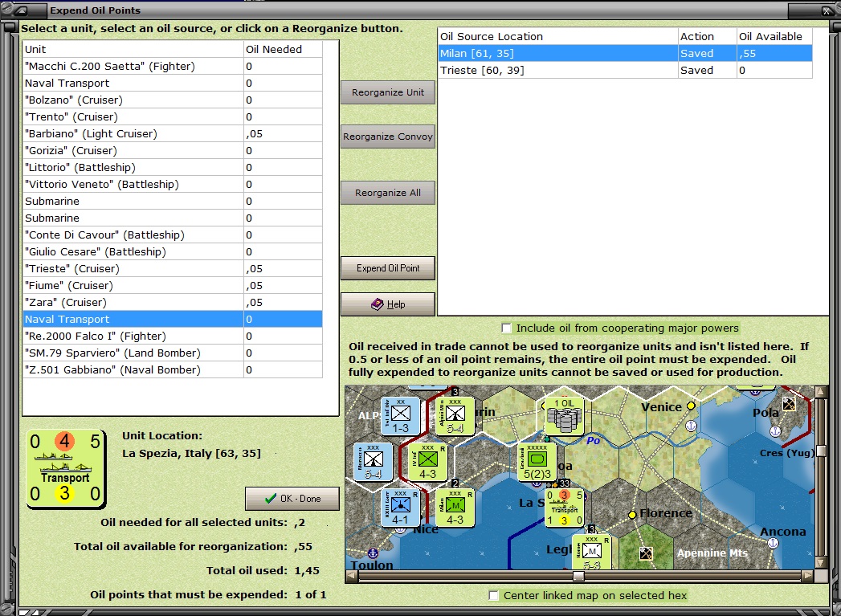Select the "Barbiano" (Light Cruiser) row
Screen dimensions: 841x616
click(x=173, y=134)
